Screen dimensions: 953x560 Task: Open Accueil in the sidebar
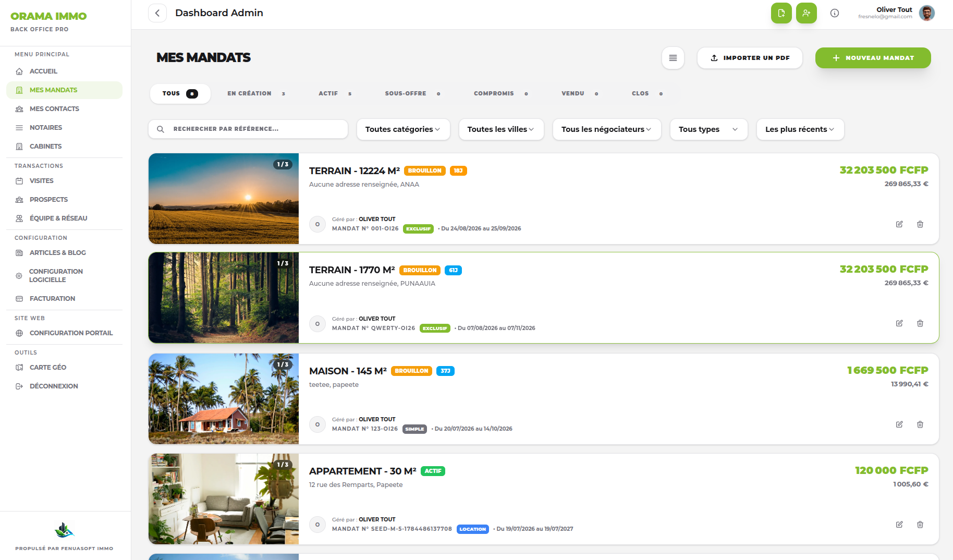point(64,71)
